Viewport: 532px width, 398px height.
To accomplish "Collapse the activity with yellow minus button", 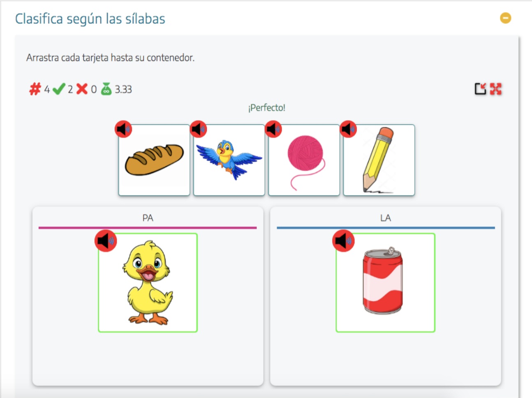I will [505, 18].
